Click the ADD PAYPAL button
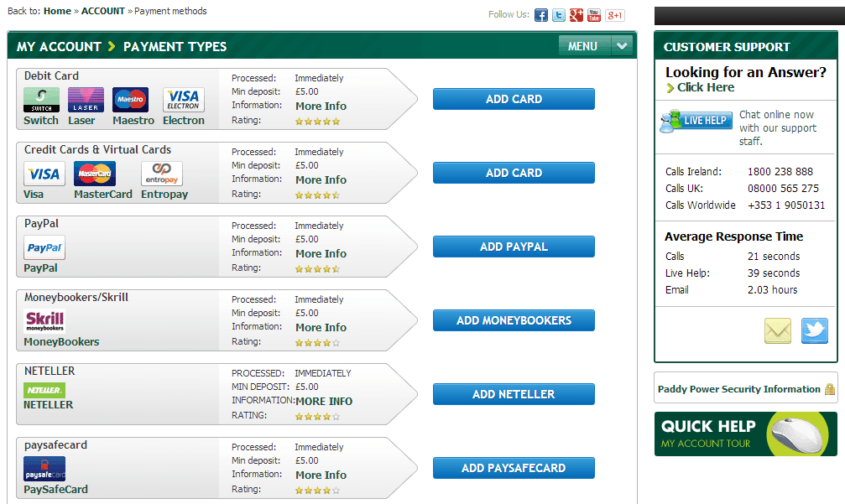 [514, 247]
